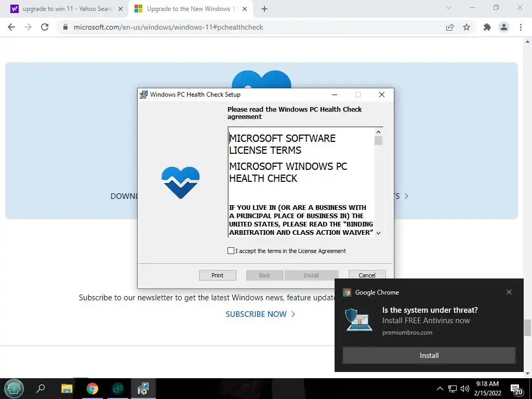Check I accept the terms in the License Agreement
The image size is (532, 399).
231,251
